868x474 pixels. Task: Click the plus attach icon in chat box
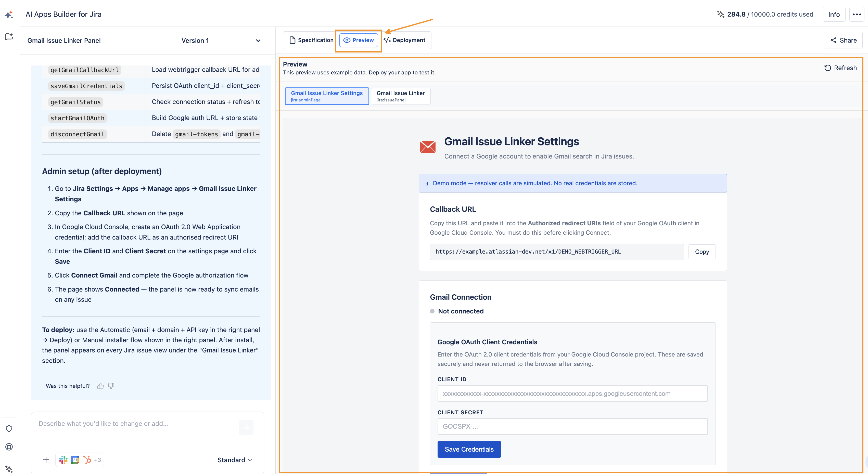click(x=46, y=460)
